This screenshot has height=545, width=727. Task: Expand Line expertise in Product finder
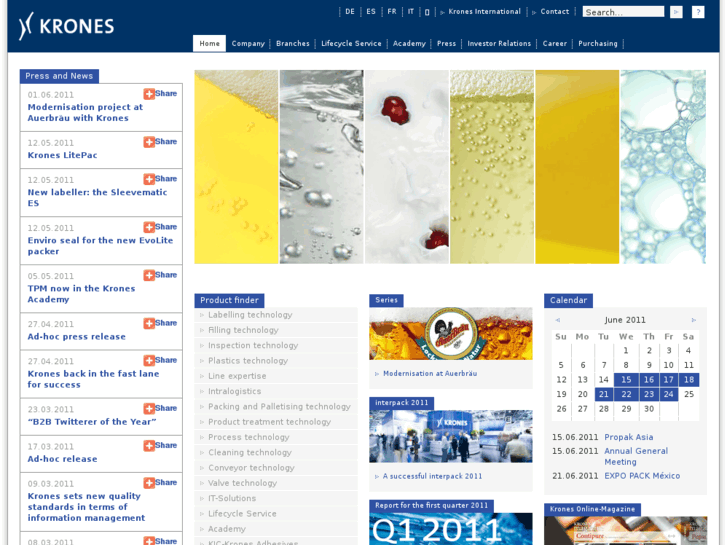pos(276,376)
